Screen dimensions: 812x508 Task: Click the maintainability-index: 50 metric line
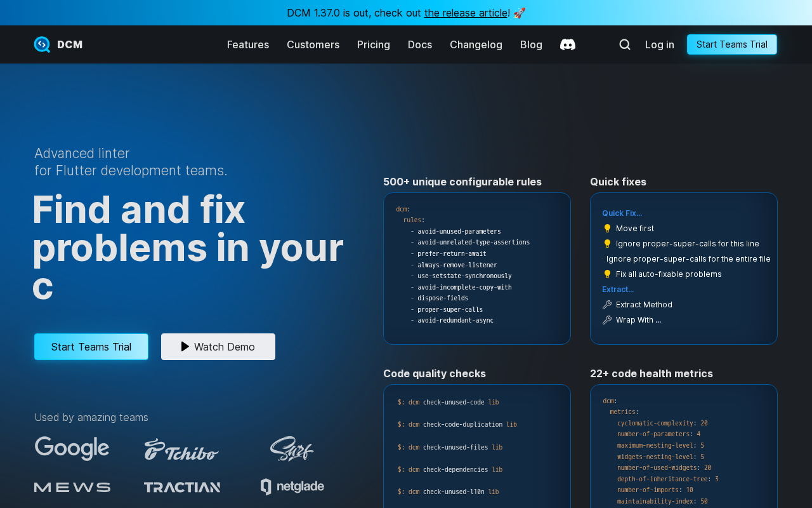[662, 502]
